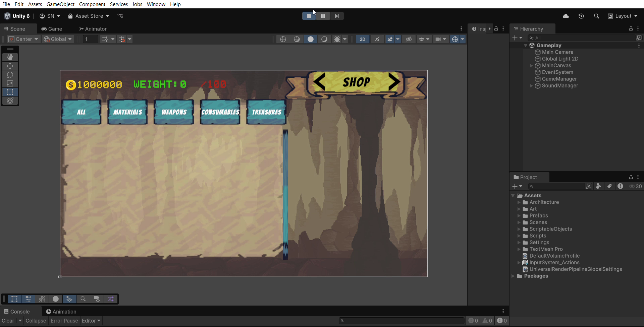Click the search overlay magnifier in bottom overlay bar
This screenshot has height=327, width=644.
click(x=83, y=299)
